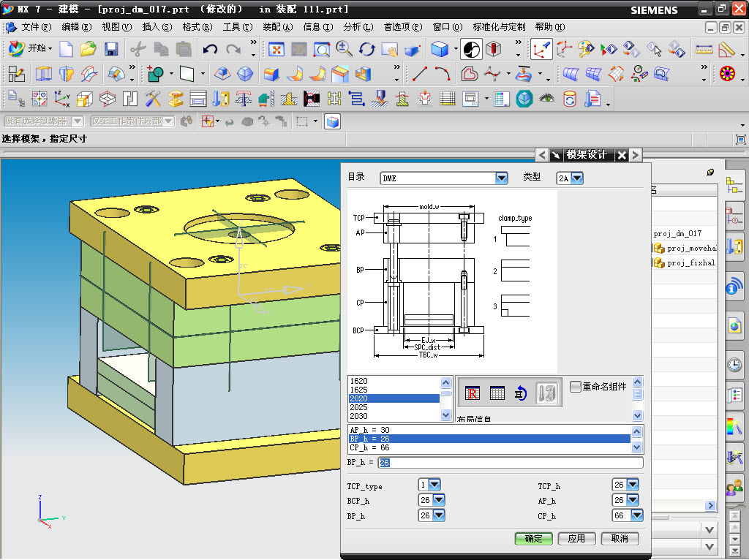Image resolution: width=749 pixels, height=560 pixels.
Task: Click the 取消 button
Action: tap(620, 539)
